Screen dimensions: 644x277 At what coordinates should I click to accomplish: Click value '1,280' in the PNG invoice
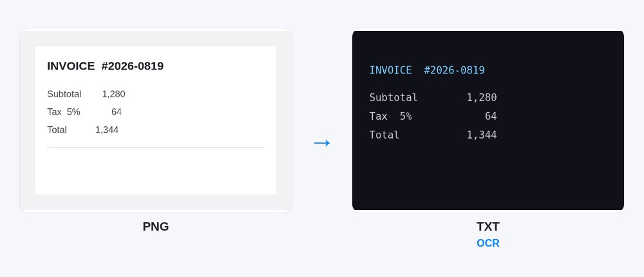[x=114, y=94]
